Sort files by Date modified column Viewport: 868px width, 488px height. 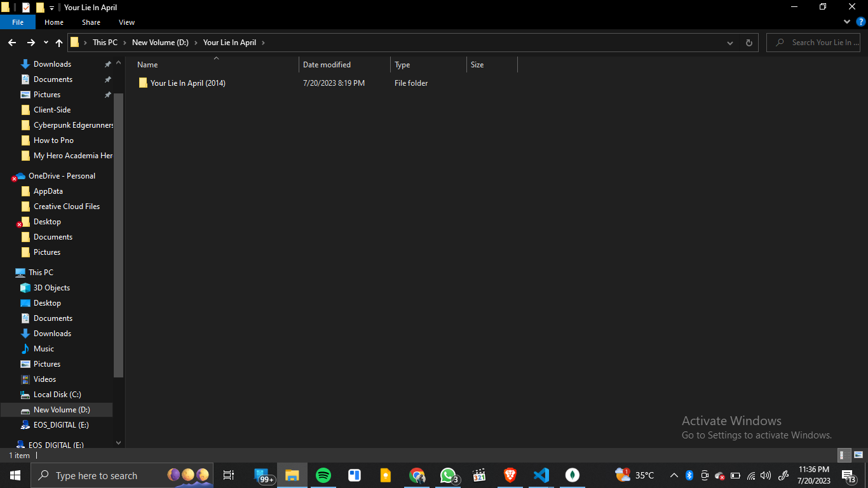point(327,65)
